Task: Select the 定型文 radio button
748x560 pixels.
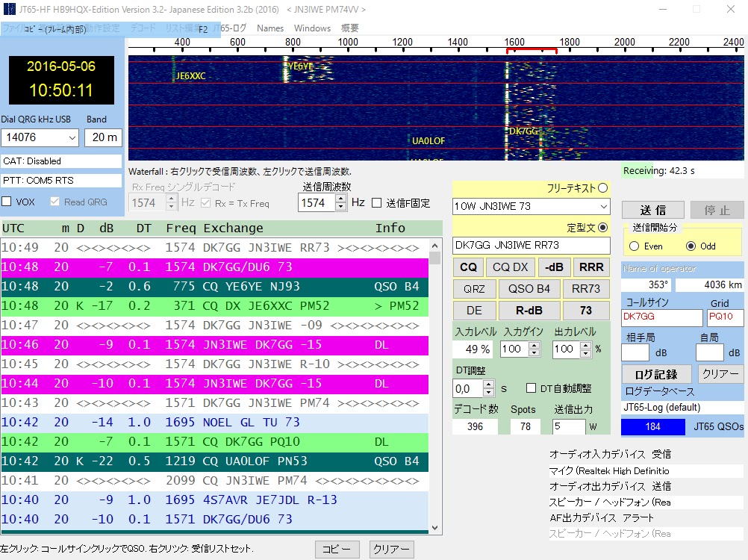Action: [603, 228]
